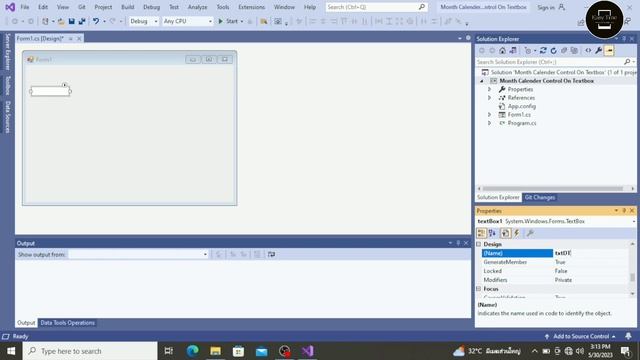
Task: Click the Home icon in Solution Explorer
Action: (502, 51)
